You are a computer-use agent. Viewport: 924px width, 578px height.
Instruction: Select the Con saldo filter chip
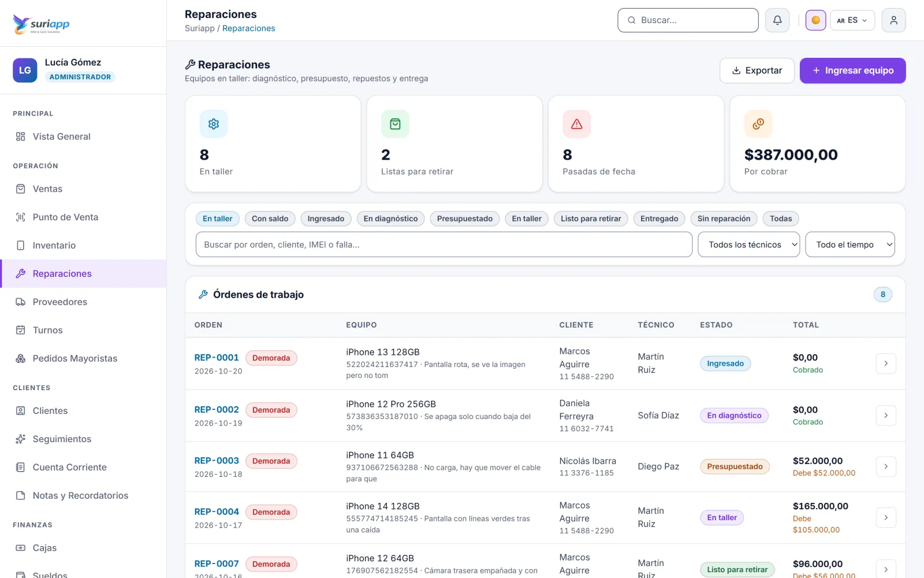click(x=270, y=218)
